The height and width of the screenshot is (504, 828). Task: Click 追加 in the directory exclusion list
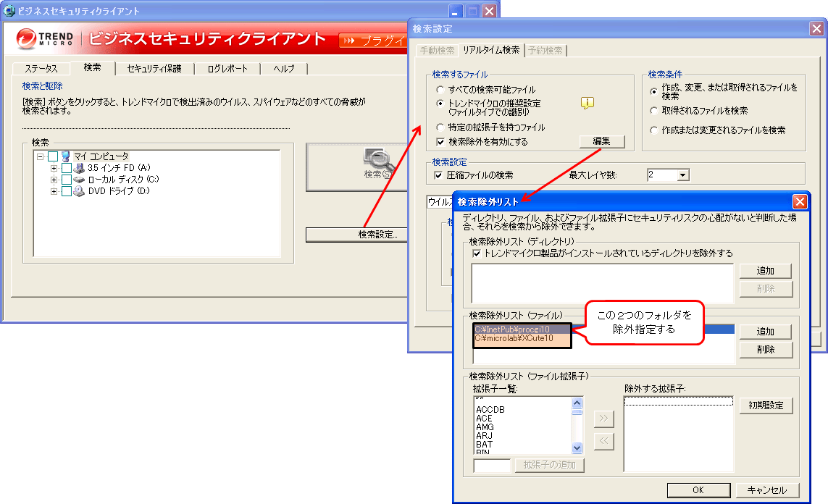pos(766,271)
